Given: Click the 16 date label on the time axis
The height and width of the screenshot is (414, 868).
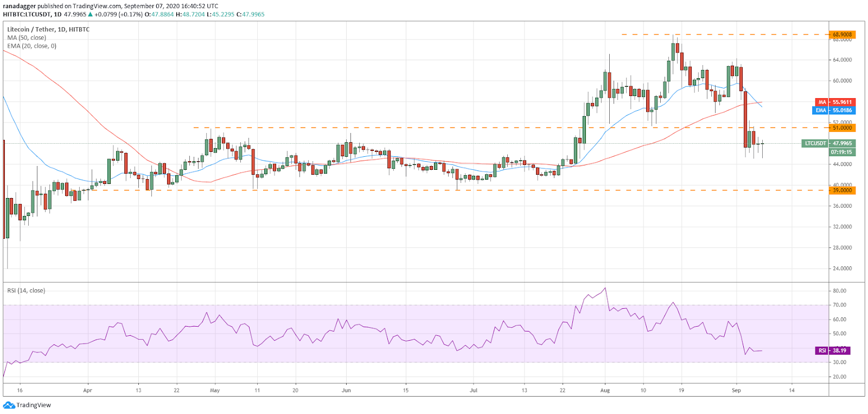Looking at the screenshot, I should coord(20,391).
